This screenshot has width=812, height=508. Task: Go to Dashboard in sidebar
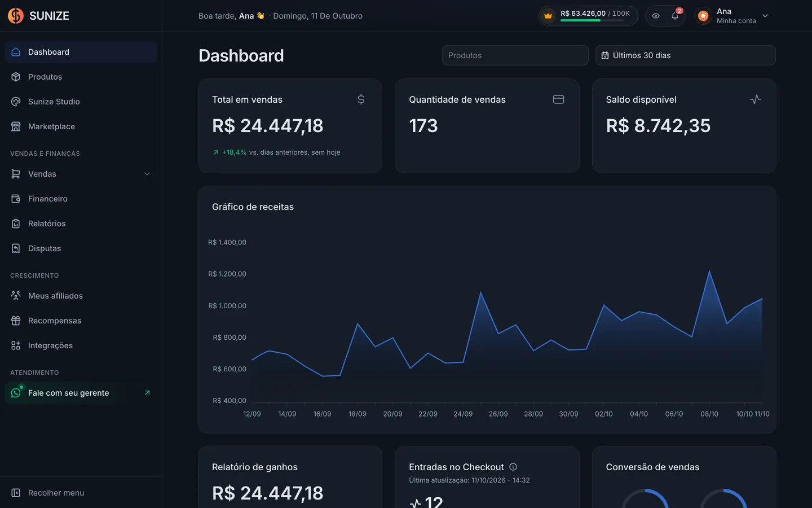coord(81,52)
